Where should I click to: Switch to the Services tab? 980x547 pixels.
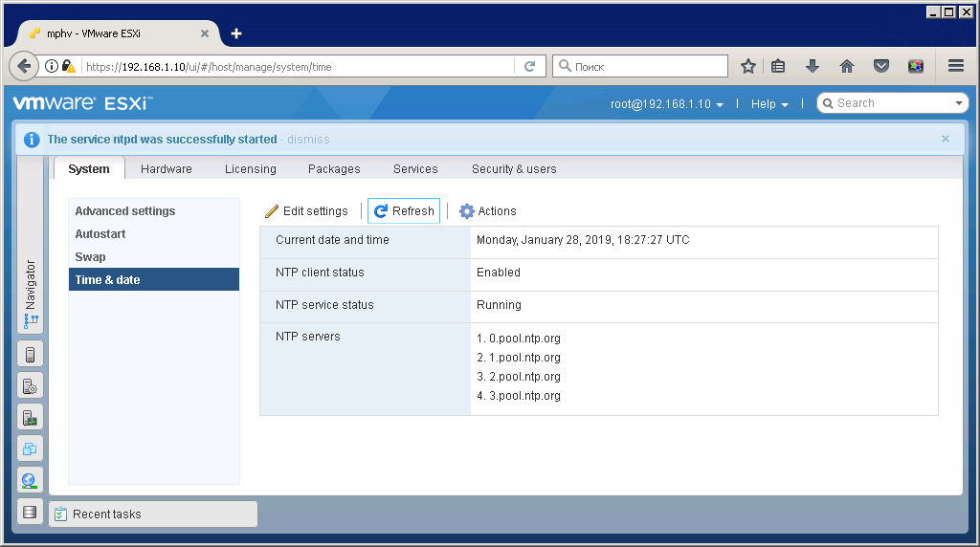click(415, 169)
